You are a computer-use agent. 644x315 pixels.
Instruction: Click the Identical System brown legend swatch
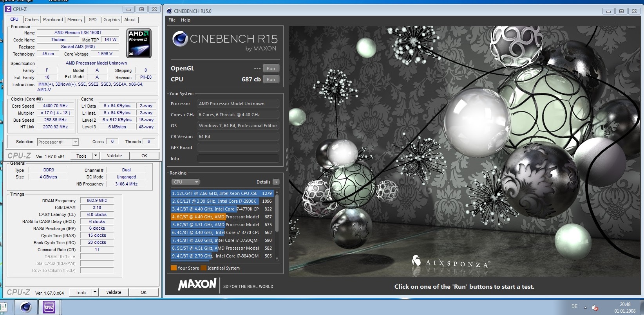point(203,268)
